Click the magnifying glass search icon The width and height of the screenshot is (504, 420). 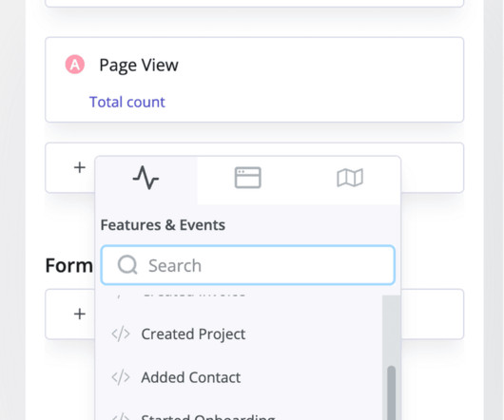pos(127,265)
